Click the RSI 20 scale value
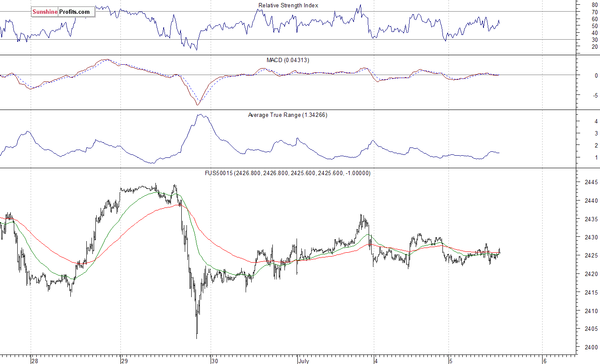The width and height of the screenshot is (600, 364). [x=595, y=47]
